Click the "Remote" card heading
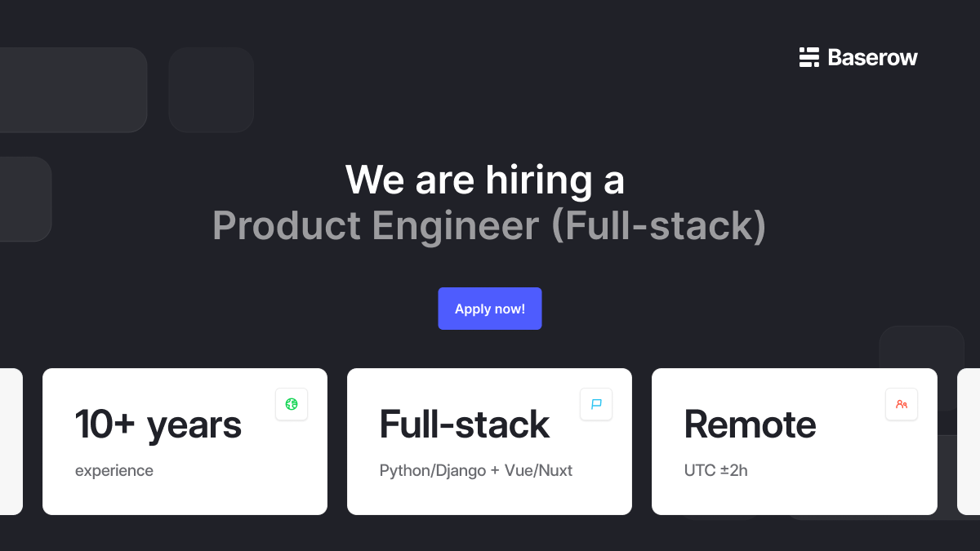 [750, 425]
